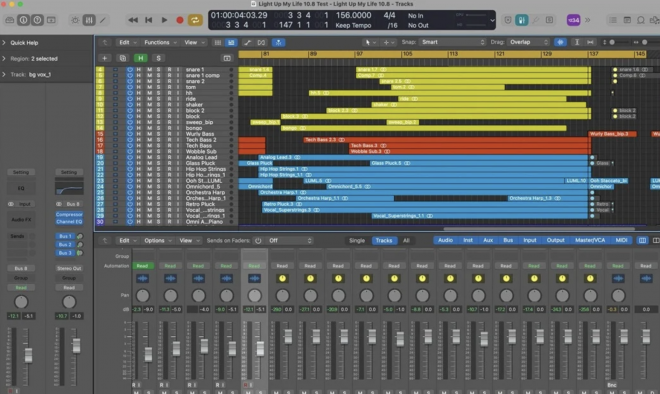Open the Sends on Faders Off dropdown
The image size is (660, 394).
coord(290,240)
